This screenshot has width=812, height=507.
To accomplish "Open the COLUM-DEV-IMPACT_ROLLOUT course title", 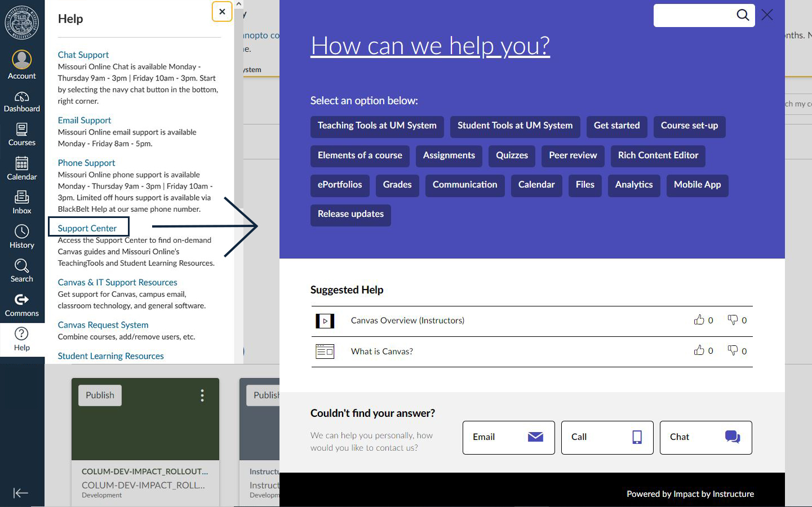I will [x=145, y=472].
